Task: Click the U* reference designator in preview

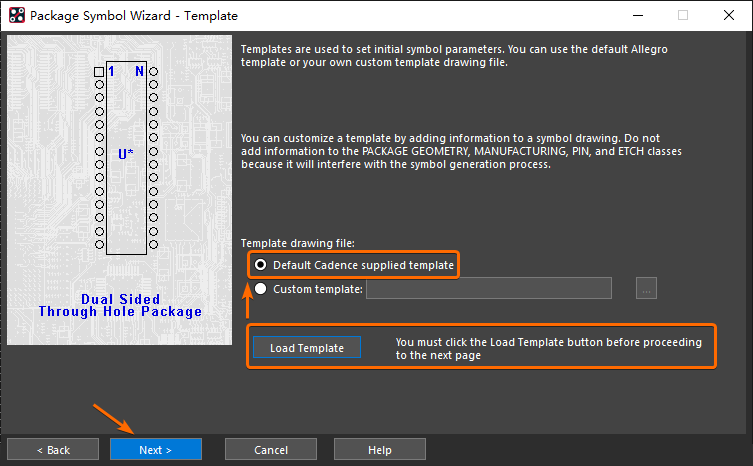Action: point(126,154)
